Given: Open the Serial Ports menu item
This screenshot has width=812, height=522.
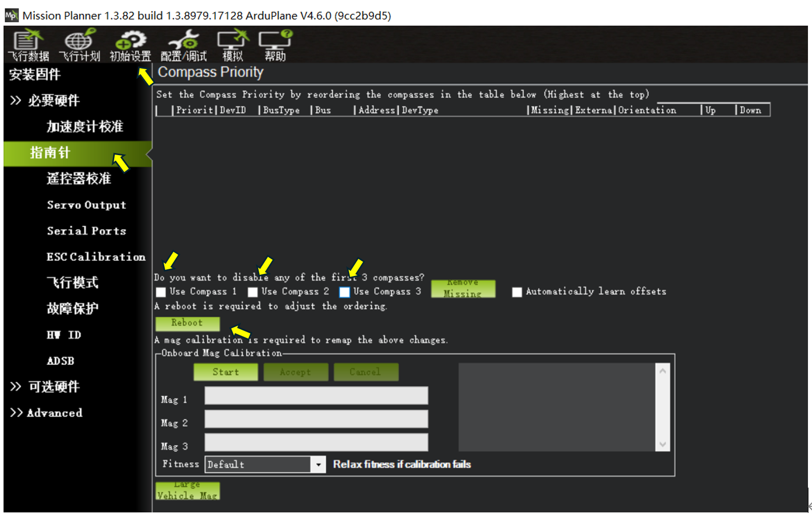Looking at the screenshot, I should pyautogui.click(x=86, y=231).
